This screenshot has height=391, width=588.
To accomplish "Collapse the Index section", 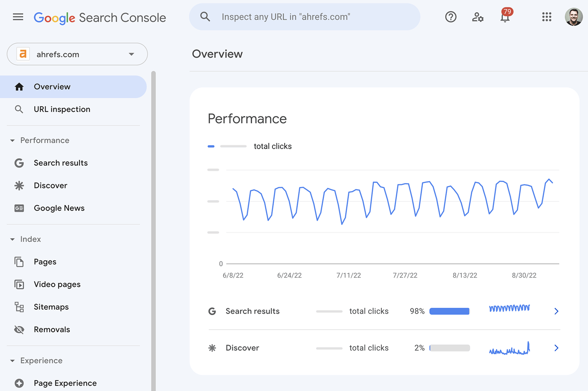I will point(12,239).
